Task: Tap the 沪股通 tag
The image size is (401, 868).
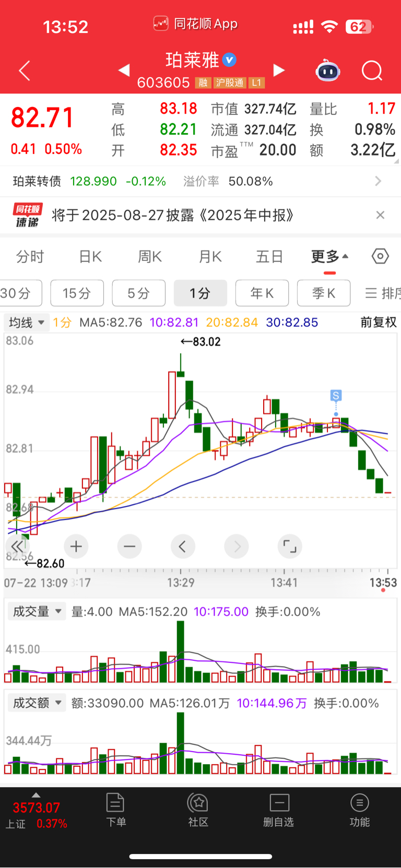Action: 230,82
